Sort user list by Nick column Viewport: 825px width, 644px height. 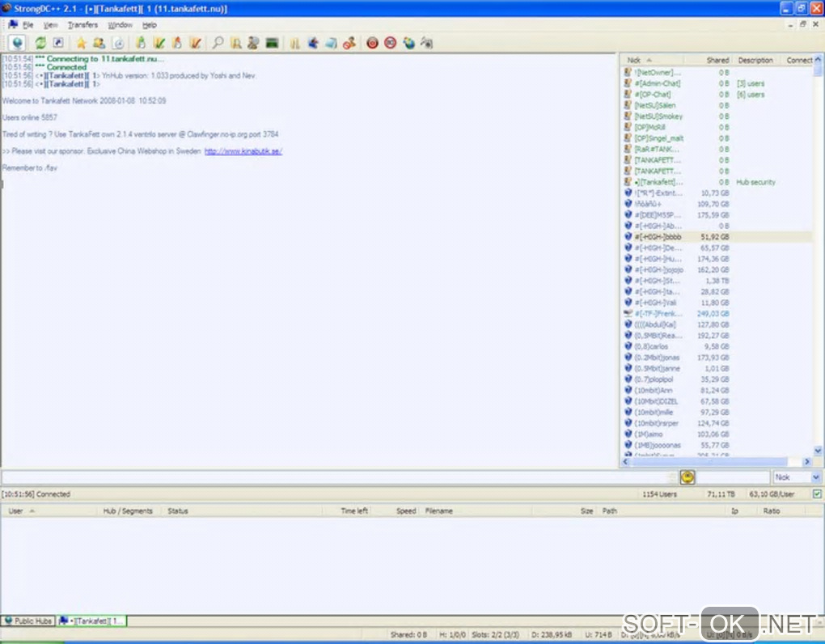[651, 60]
